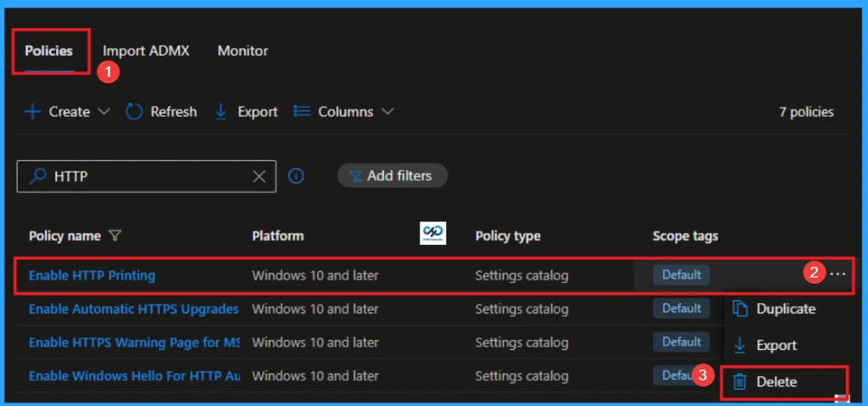Click the Add filters button text
This screenshot has height=406, width=868.
pyautogui.click(x=399, y=175)
